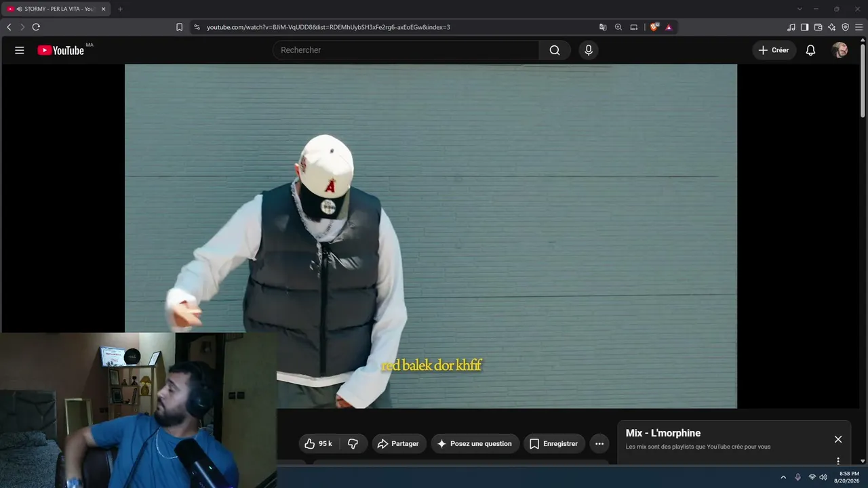
Task: Open the zoom magnifier in address bar
Action: click(x=618, y=27)
